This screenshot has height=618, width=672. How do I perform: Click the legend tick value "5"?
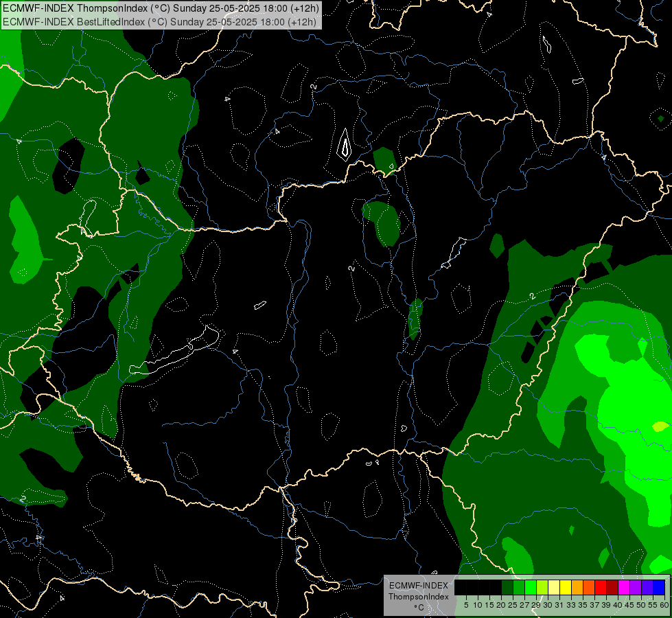pyautogui.click(x=466, y=605)
